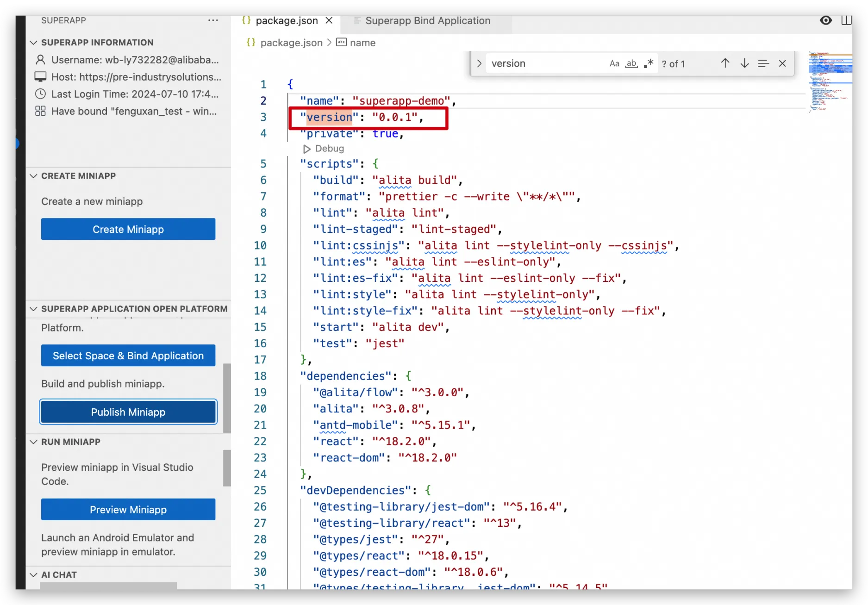Click Last Login Time: 2024-07-10 row
The width and height of the screenshot is (868, 605).
tap(129, 94)
